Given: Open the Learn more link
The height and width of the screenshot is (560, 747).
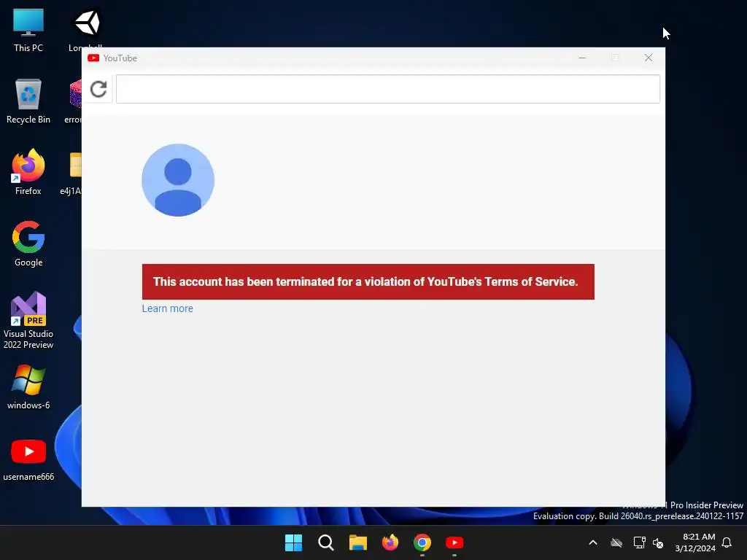Looking at the screenshot, I should point(168,308).
